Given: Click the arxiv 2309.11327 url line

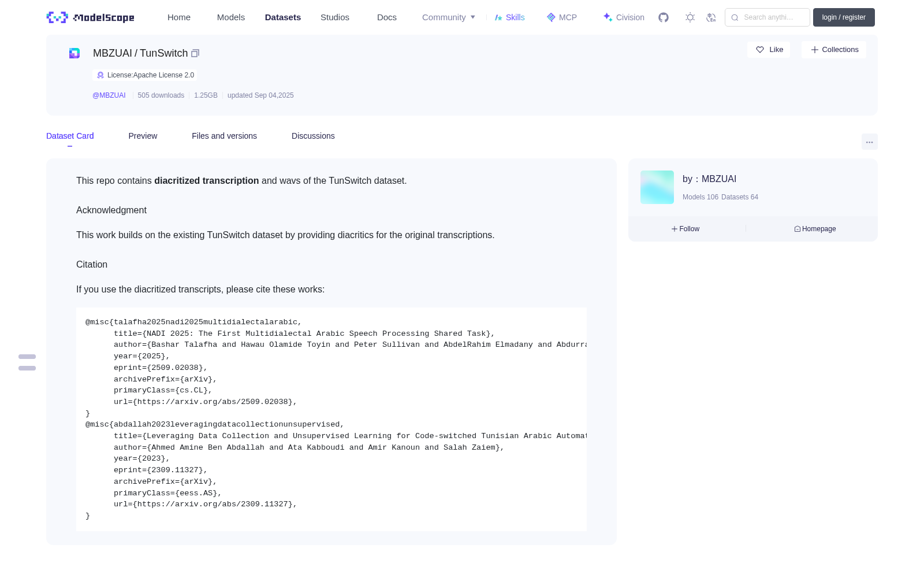Looking at the screenshot, I should [x=206, y=504].
